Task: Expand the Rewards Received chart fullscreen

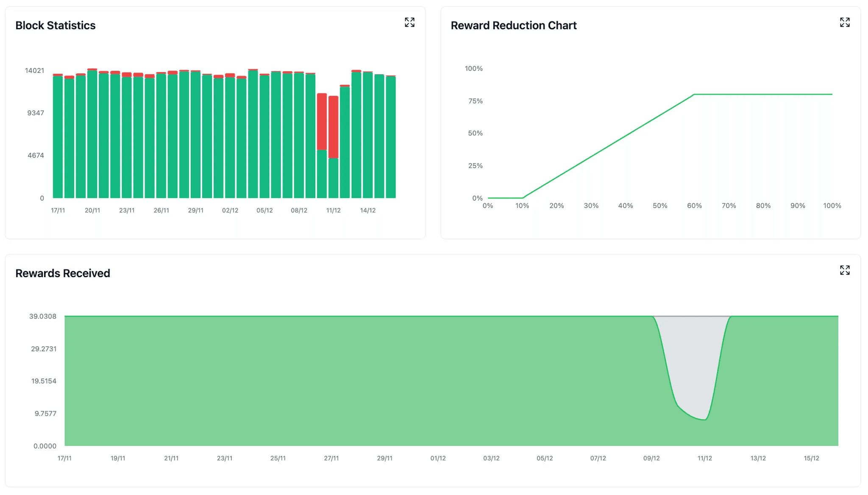Action: (845, 270)
